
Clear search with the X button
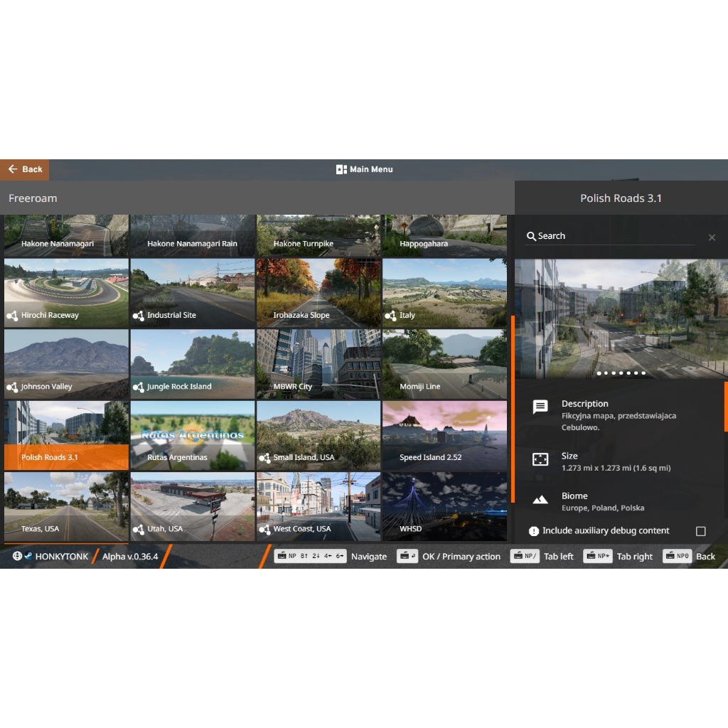click(712, 237)
